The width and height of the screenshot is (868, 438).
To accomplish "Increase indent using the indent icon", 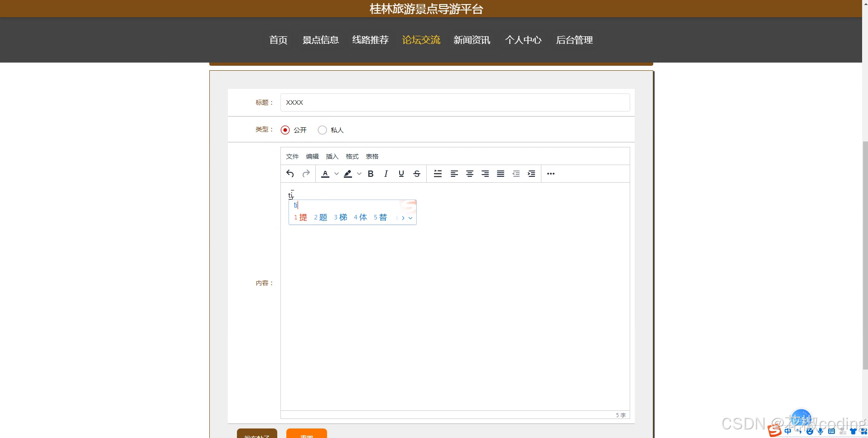I will [531, 174].
